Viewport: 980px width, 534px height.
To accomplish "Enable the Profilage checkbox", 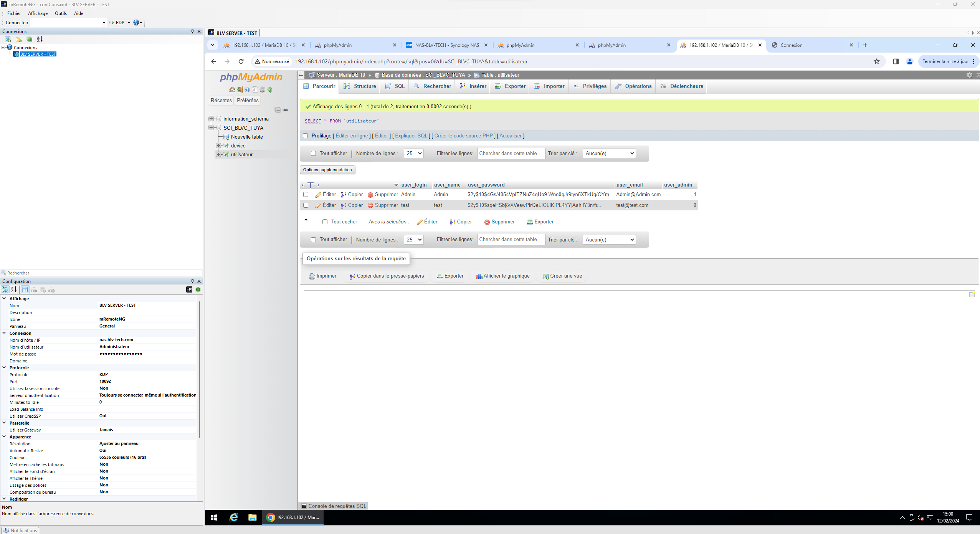I will (x=306, y=136).
